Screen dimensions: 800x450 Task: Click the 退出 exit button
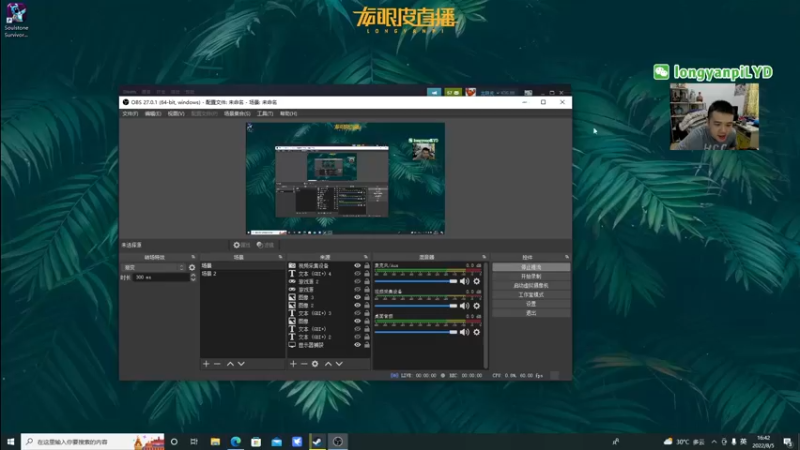531,313
